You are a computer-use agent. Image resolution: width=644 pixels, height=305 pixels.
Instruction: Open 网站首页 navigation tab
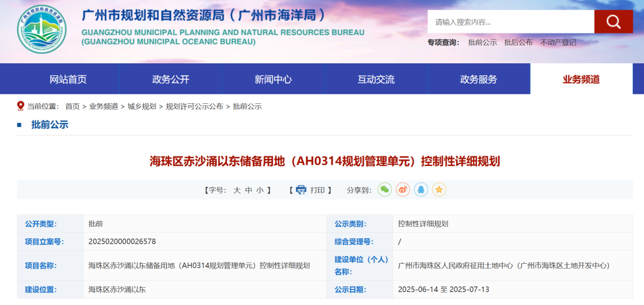[68, 79]
